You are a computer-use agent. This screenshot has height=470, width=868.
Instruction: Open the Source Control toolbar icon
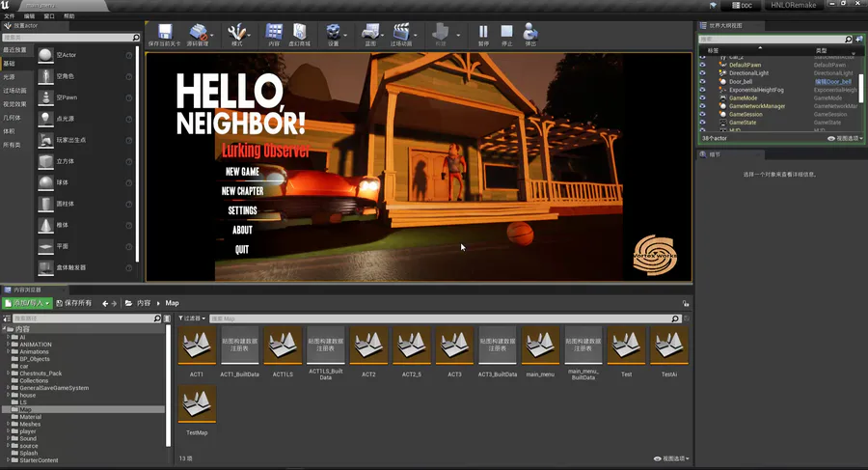point(198,32)
